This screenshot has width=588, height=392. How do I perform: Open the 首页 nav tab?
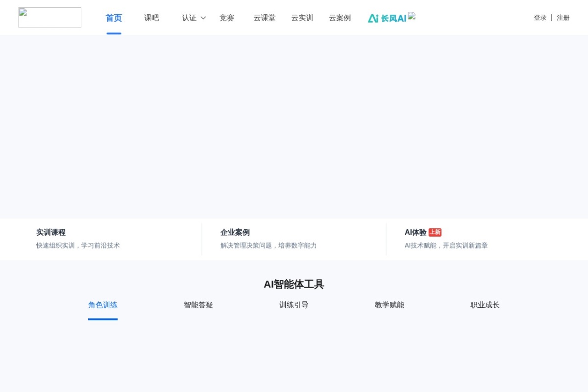point(114,18)
